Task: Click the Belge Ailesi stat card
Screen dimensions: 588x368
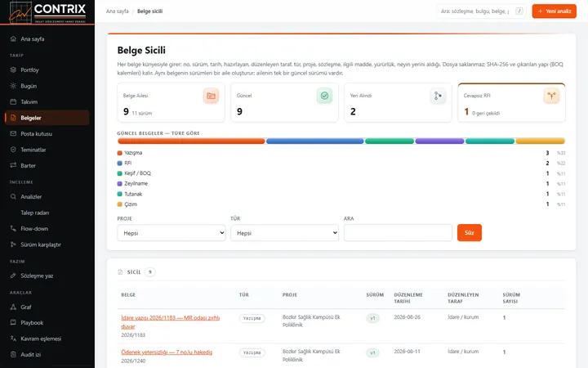Action: (x=171, y=102)
